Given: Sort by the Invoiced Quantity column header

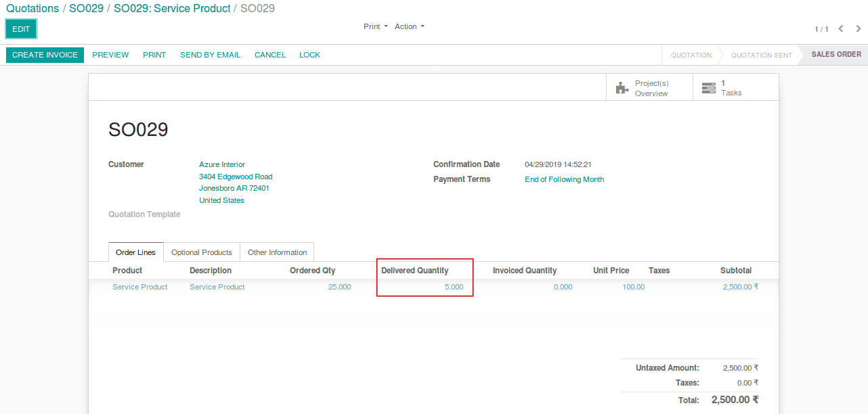Looking at the screenshot, I should [x=525, y=271].
